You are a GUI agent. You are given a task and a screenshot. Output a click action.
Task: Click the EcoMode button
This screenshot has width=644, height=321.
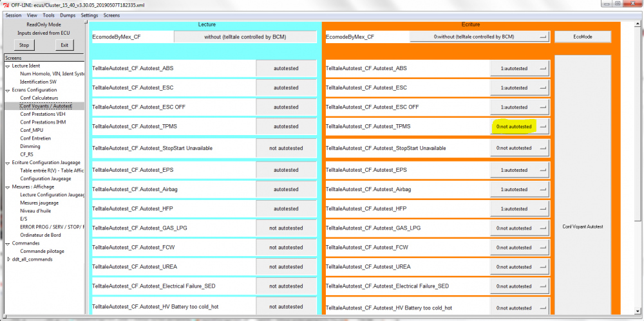(x=583, y=37)
